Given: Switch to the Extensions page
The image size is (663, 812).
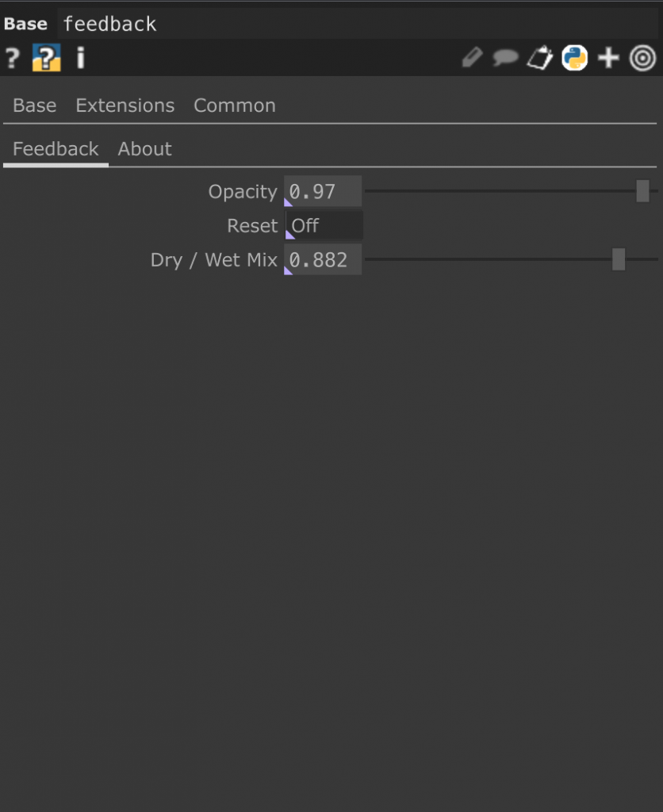Looking at the screenshot, I should (125, 105).
